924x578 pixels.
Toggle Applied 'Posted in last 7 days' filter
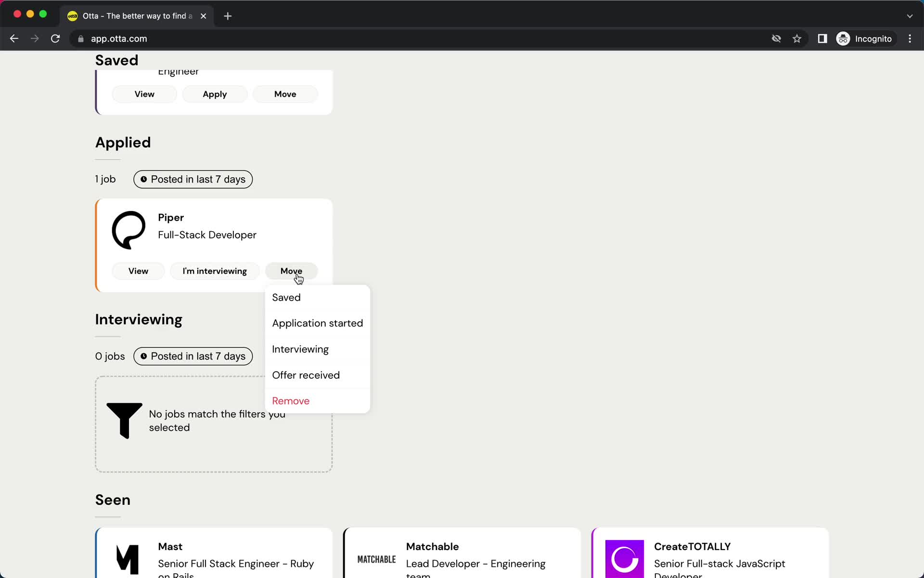193,179
